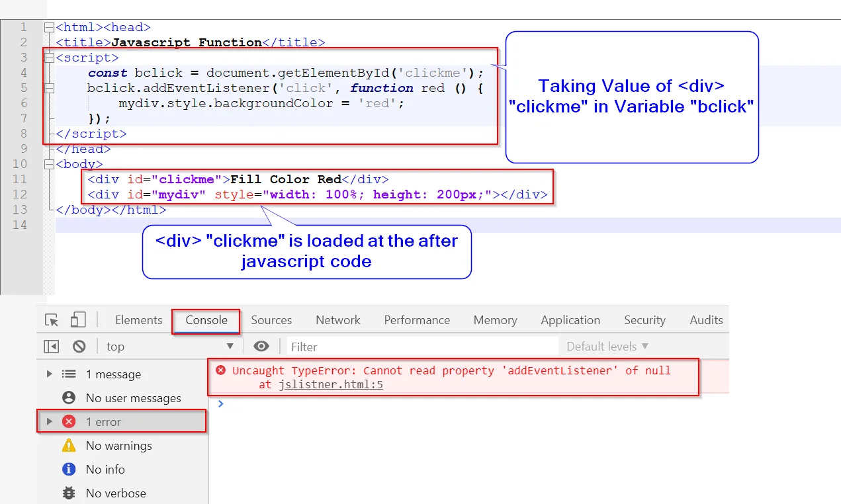Open the top context dropdown

point(170,347)
